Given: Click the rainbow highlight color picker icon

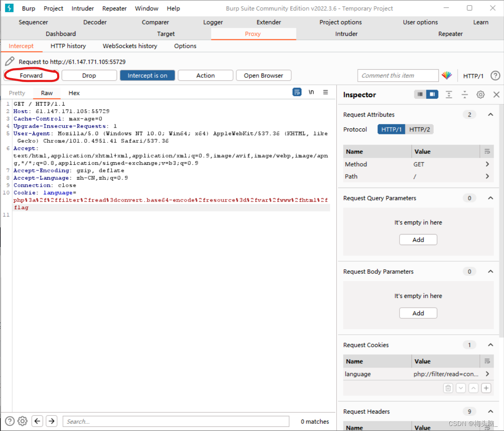Looking at the screenshot, I should (x=446, y=76).
